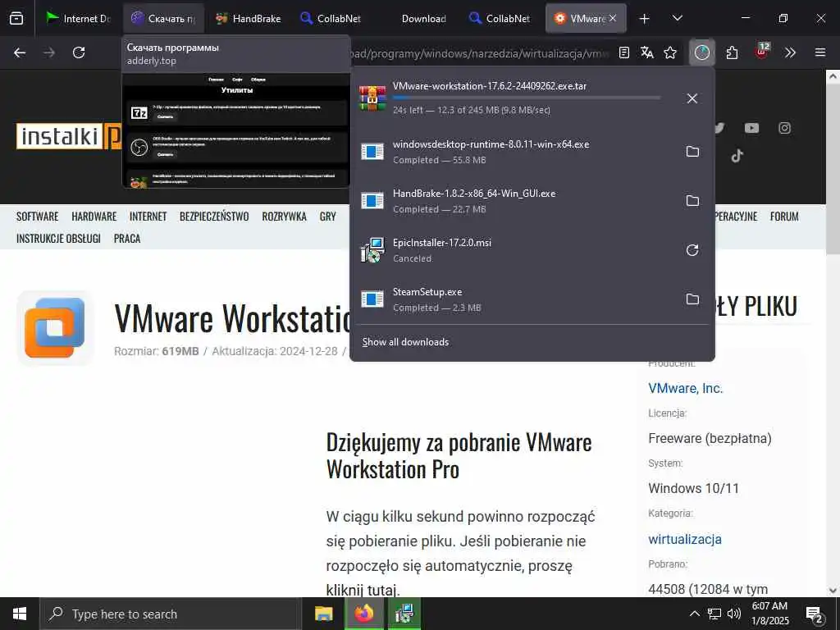This screenshot has height=630, width=840.
Task: Close the downloads panel via toolbar Downloads button
Action: [x=702, y=52]
